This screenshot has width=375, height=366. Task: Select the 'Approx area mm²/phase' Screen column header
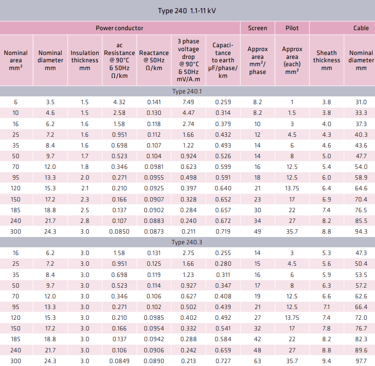257,60
